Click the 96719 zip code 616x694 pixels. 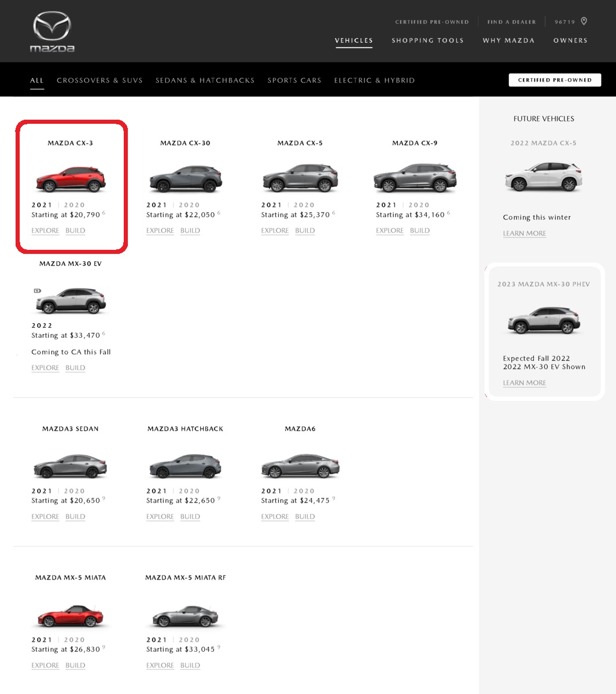click(565, 22)
